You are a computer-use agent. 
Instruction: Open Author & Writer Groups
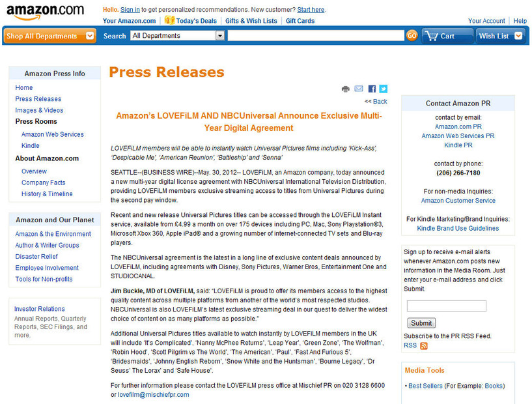tap(47, 245)
